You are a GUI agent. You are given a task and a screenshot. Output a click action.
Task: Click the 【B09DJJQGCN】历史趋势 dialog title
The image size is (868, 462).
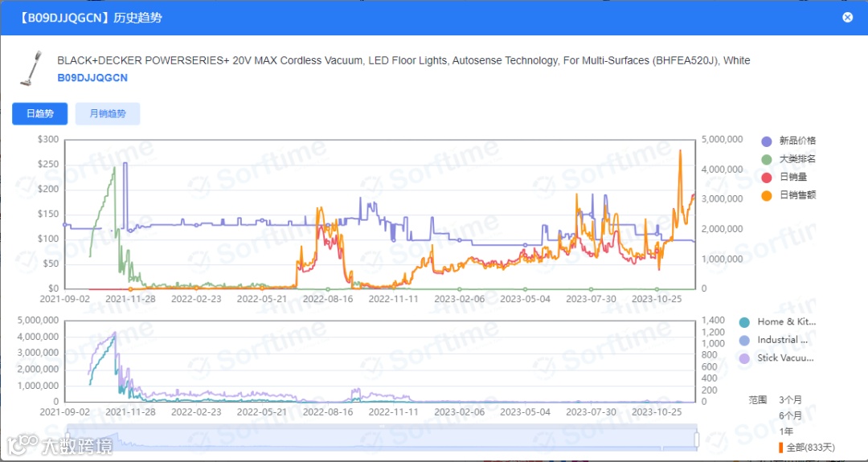tap(91, 18)
